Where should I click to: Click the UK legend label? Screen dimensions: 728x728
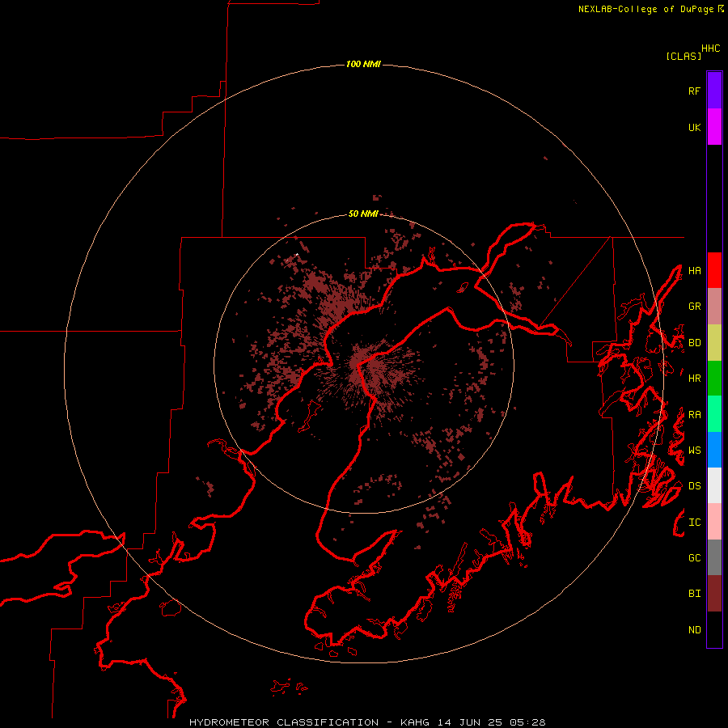694,127
